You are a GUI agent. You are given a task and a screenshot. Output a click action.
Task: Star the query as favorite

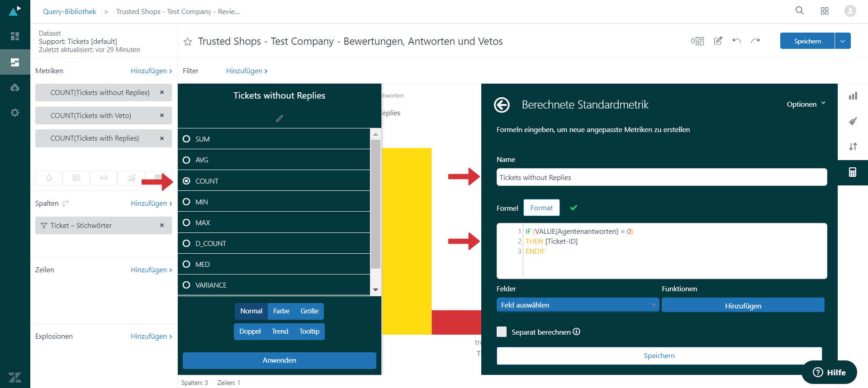pos(188,42)
